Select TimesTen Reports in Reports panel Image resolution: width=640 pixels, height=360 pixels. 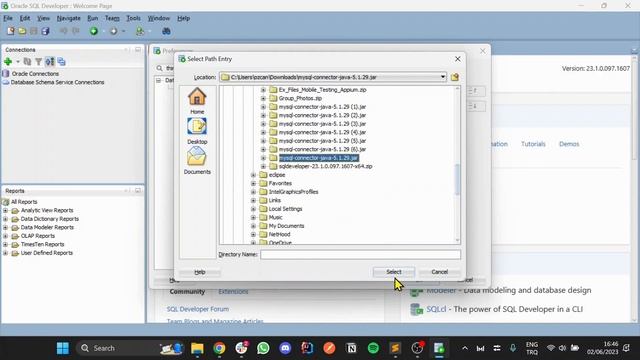click(x=42, y=244)
